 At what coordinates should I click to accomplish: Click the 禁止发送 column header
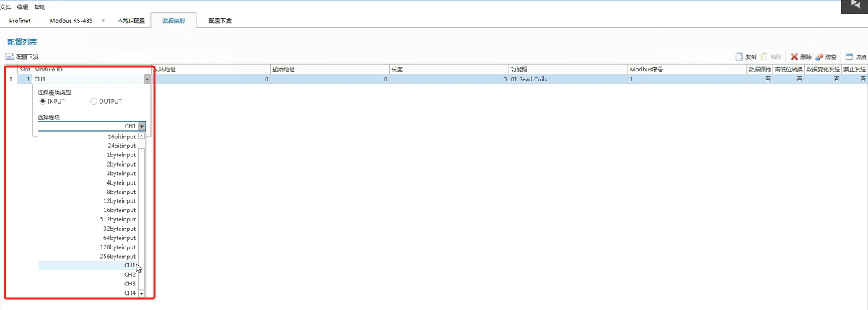coord(854,70)
